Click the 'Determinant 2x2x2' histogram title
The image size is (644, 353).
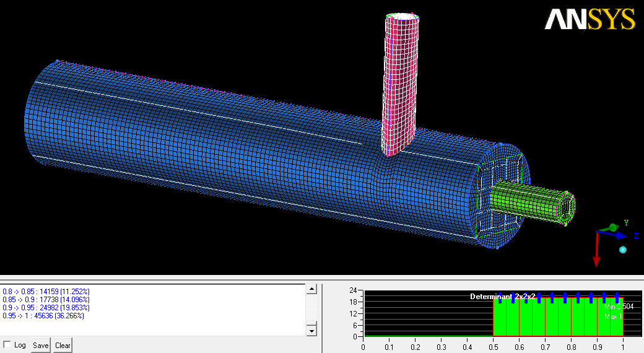pyautogui.click(x=502, y=297)
